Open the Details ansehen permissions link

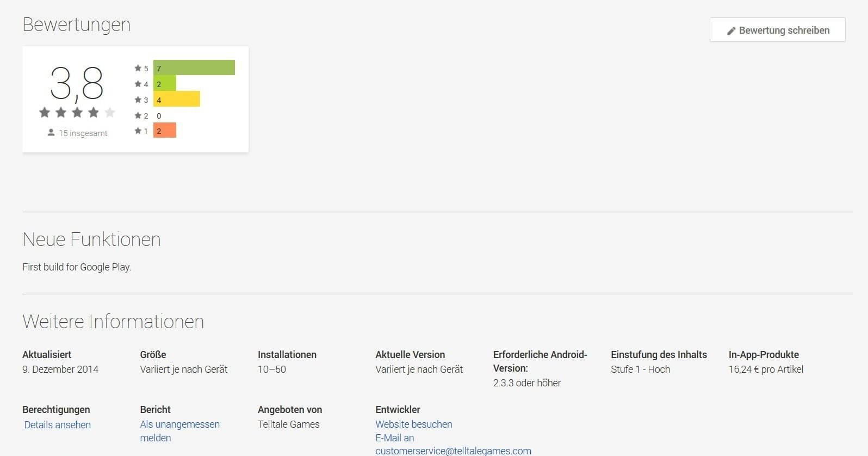click(57, 425)
